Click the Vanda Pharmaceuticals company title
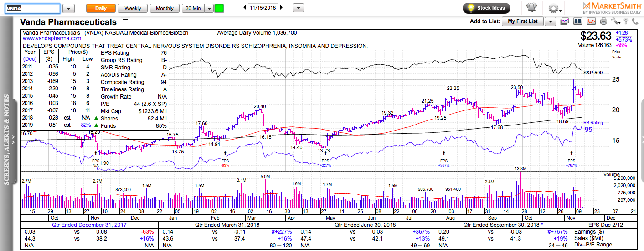644x251 pixels. tap(68, 22)
